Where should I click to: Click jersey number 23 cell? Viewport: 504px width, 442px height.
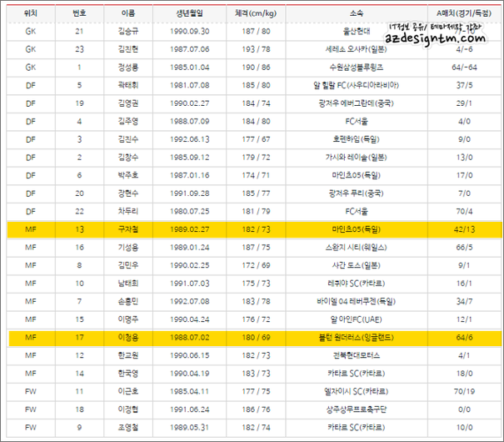[79, 49]
